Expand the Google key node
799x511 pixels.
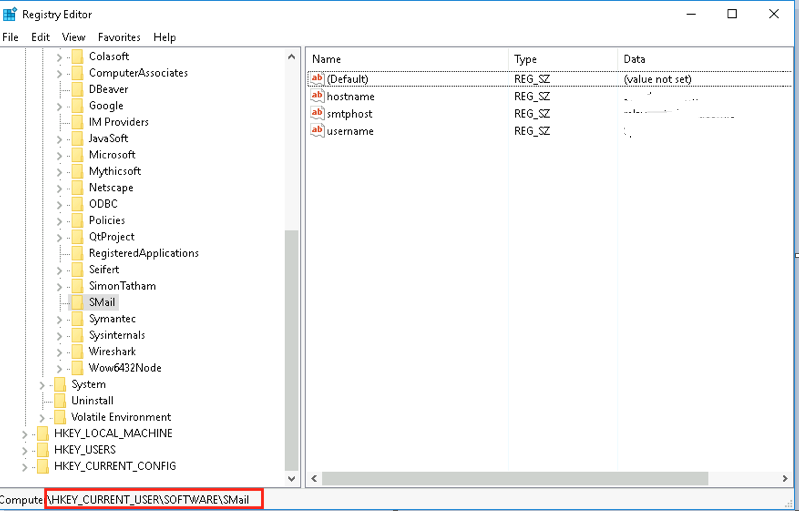click(x=60, y=106)
